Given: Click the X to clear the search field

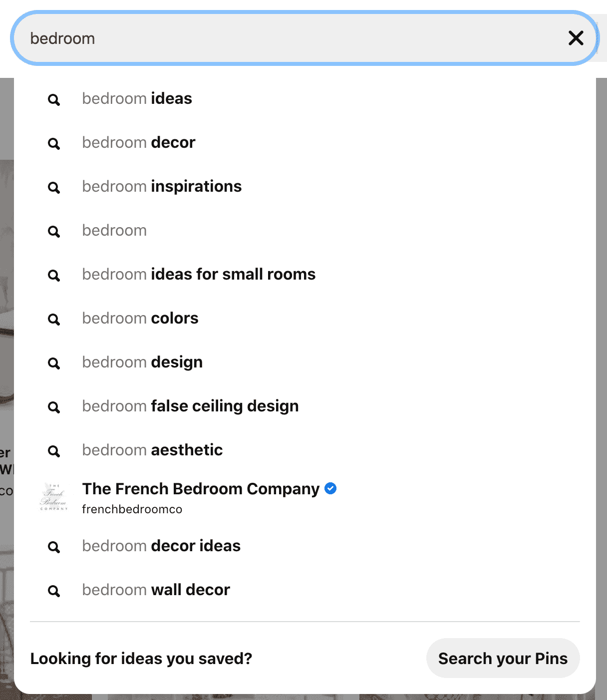Looking at the screenshot, I should [x=576, y=38].
